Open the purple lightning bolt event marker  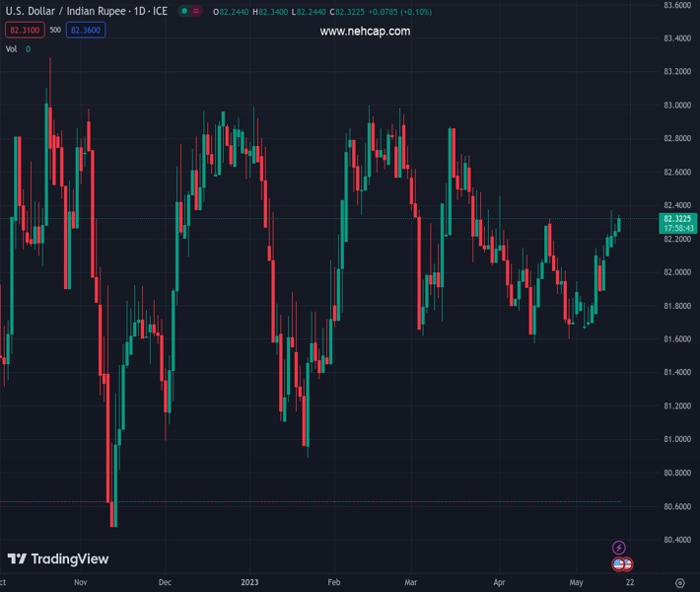tap(618, 548)
